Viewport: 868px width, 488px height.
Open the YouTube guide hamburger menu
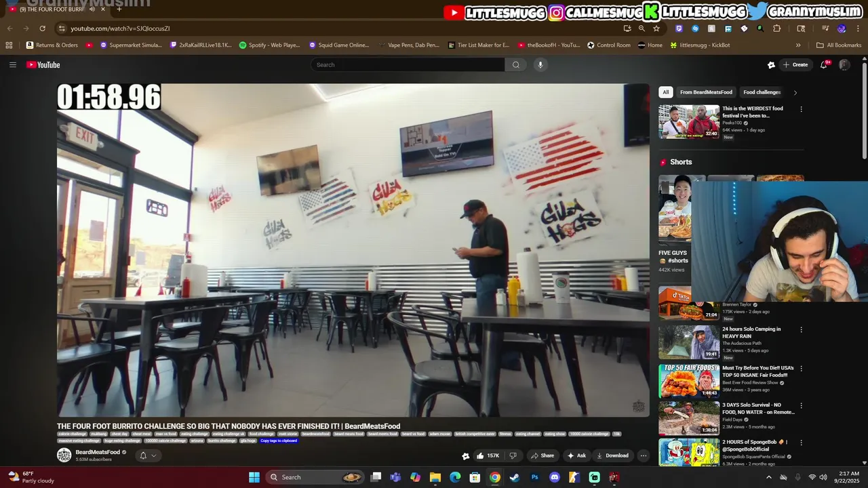coord(12,64)
